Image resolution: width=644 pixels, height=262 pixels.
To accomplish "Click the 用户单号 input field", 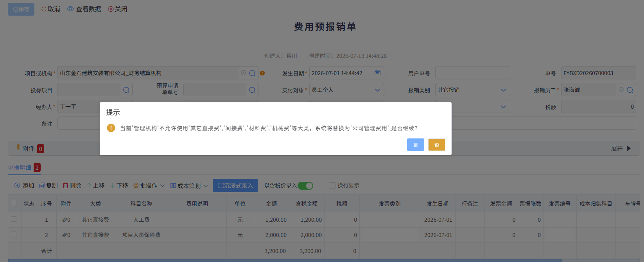I will pyautogui.click(x=472, y=73).
